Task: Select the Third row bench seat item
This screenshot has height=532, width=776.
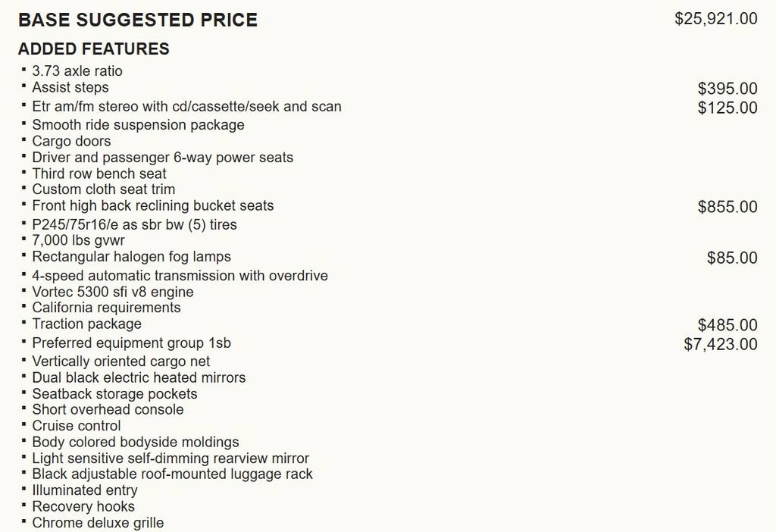Action: pyautogui.click(x=99, y=174)
